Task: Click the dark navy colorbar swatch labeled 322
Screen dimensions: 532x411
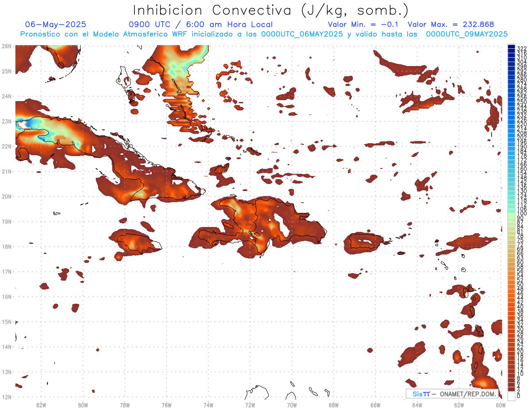Action: [511, 47]
